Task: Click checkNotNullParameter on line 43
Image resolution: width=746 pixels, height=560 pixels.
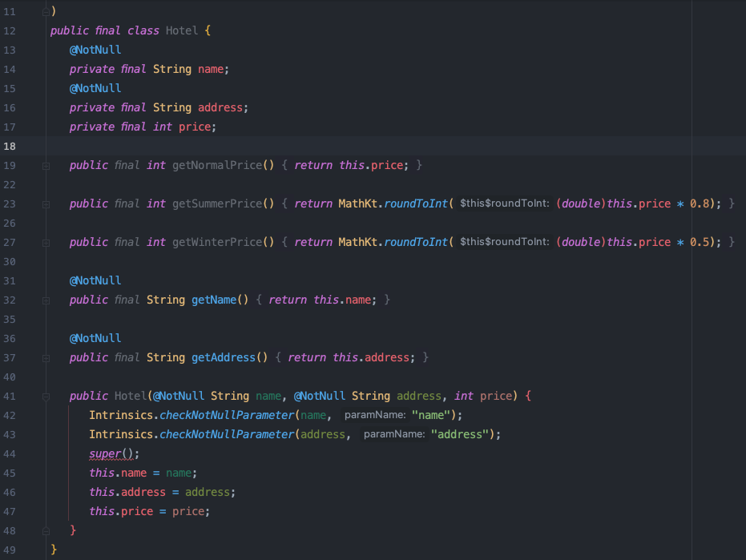Action: coord(227,434)
